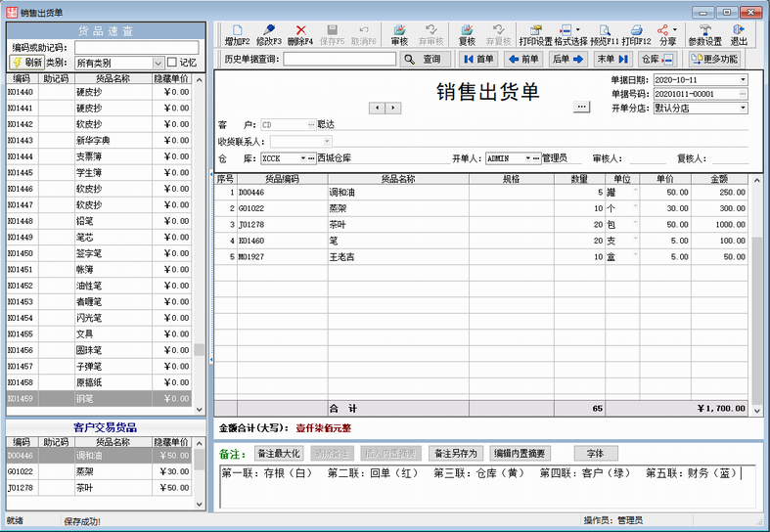Click the 查询 search button
This screenshot has height=532, width=770.
[423, 60]
